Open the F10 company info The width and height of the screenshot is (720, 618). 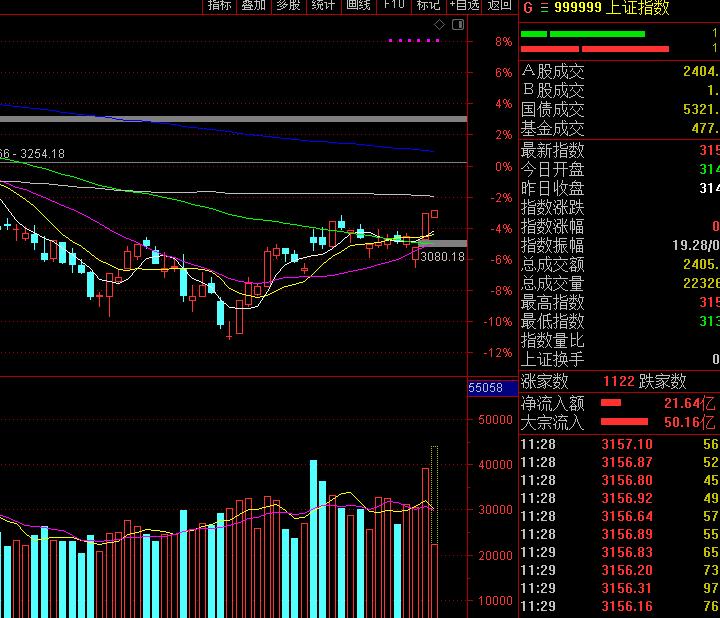pos(394,5)
